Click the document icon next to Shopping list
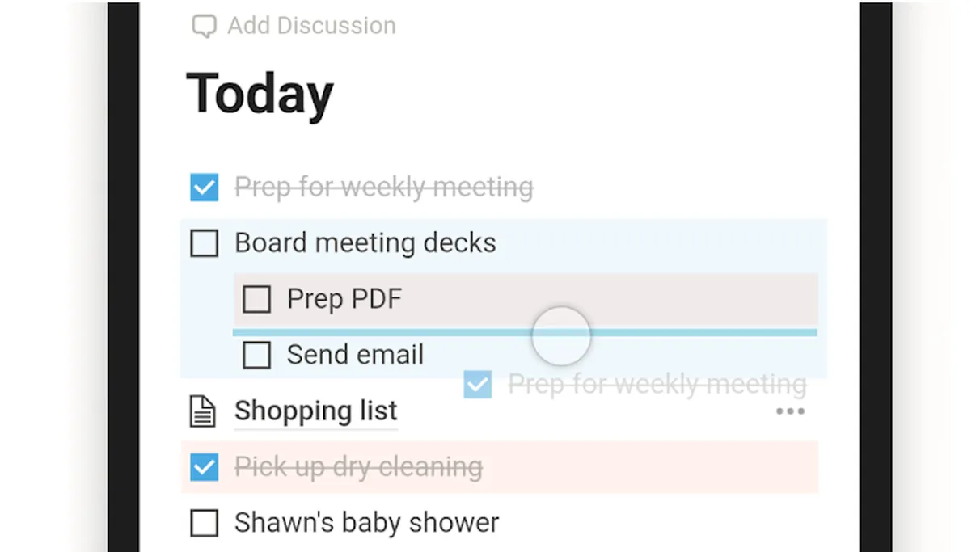Image resolution: width=980 pixels, height=552 pixels. (201, 411)
